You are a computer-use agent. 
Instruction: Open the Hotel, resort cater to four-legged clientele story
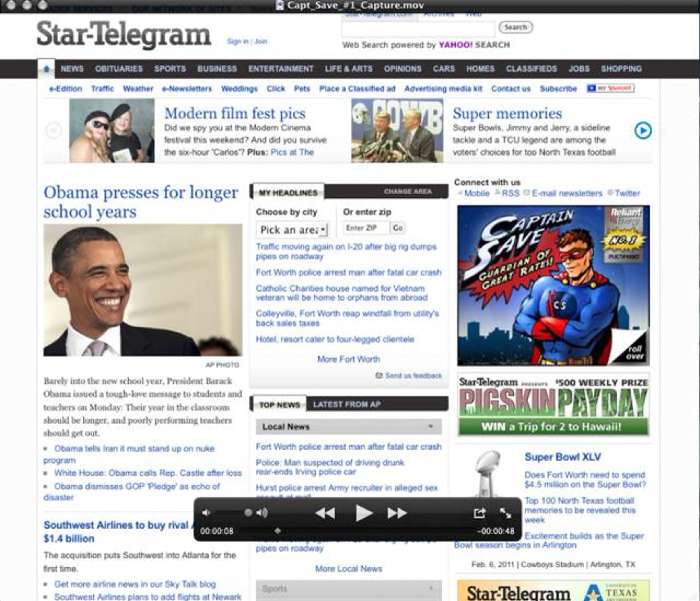click(x=335, y=339)
